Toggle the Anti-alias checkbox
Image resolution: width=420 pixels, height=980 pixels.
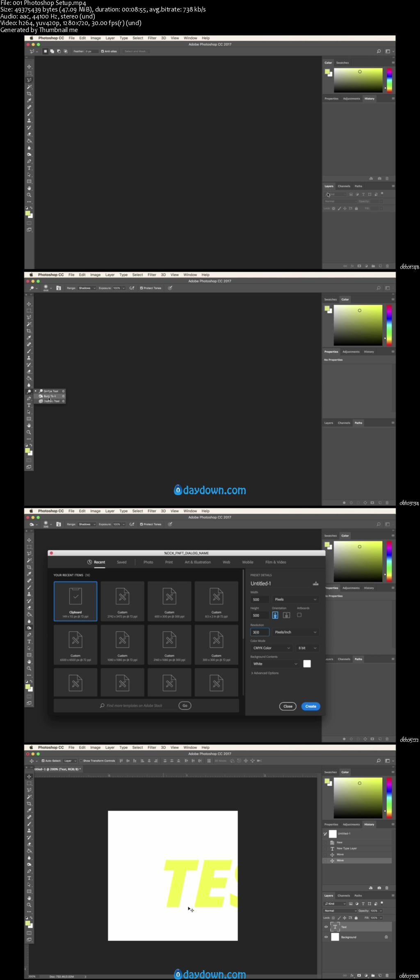pos(103,51)
